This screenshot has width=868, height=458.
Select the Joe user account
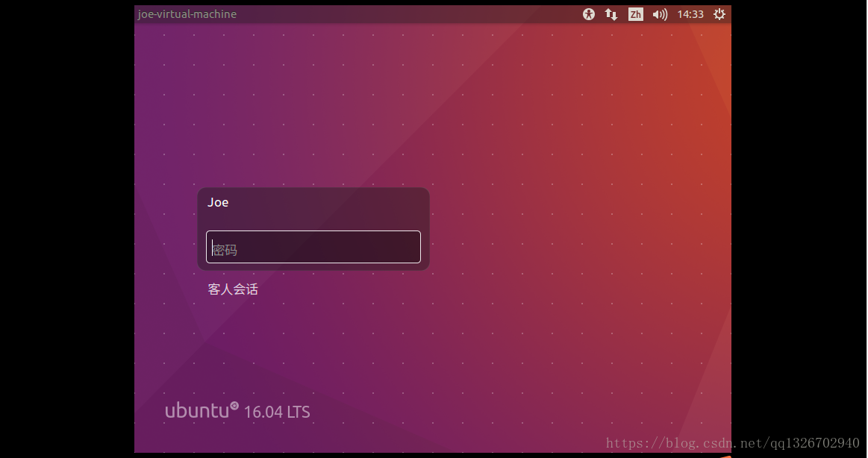click(x=219, y=202)
